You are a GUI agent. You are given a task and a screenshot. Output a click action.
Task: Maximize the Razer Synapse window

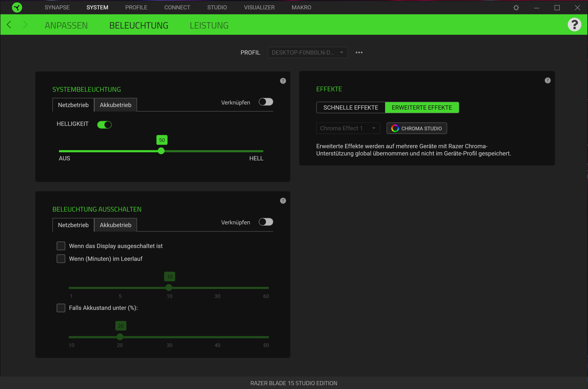[557, 7]
